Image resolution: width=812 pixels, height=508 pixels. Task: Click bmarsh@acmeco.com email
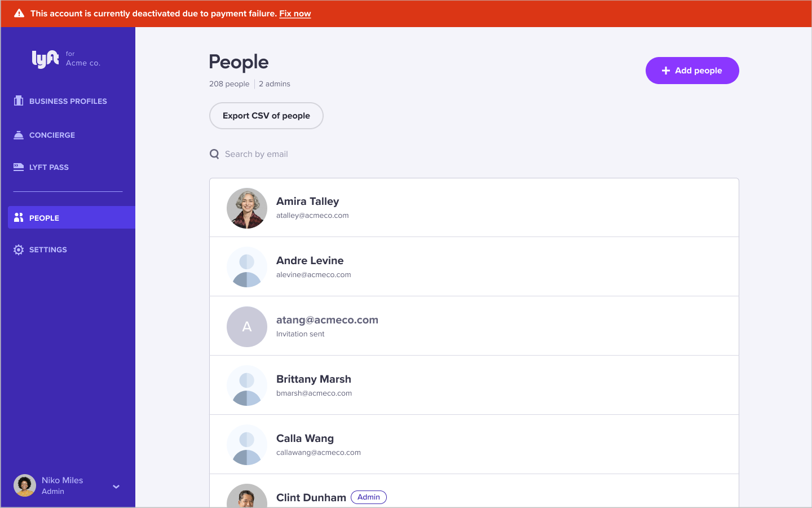[314, 393]
